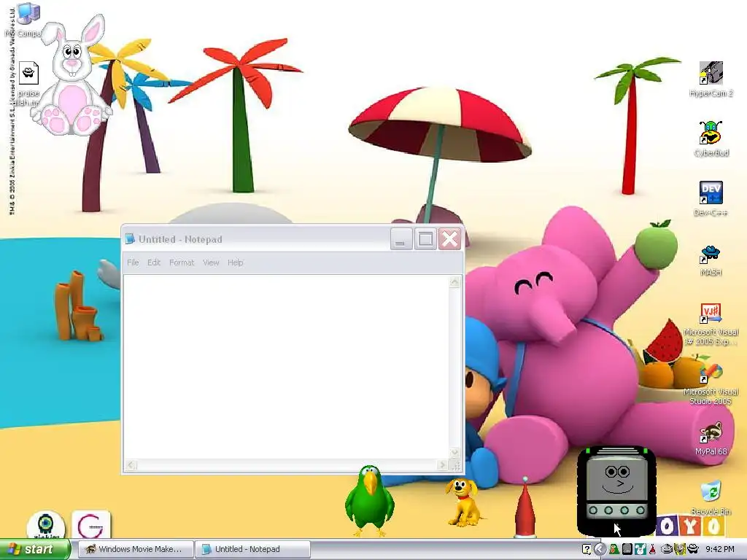Select the Microsoft Visual Studio 2005 icon

[711, 384]
